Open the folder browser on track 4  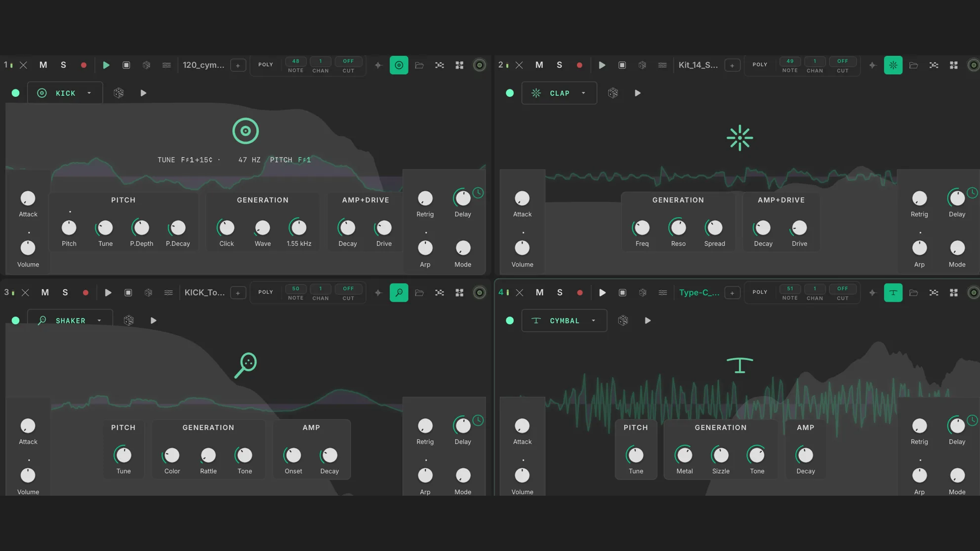914,293
